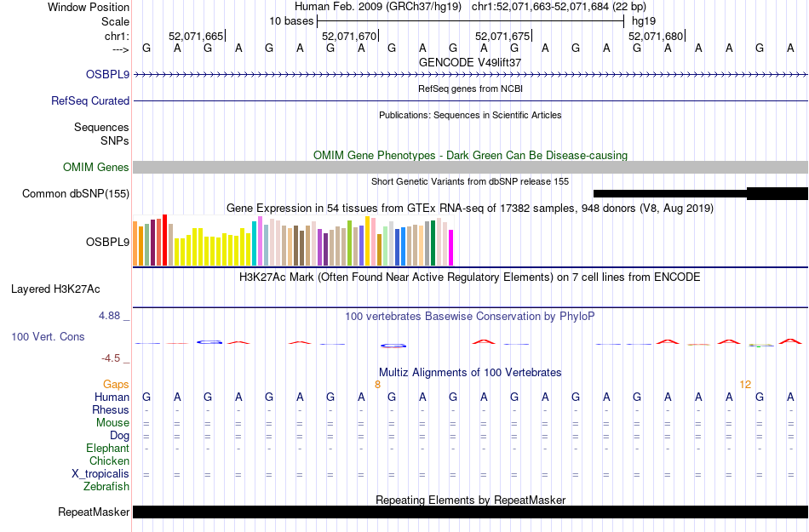The width and height of the screenshot is (809, 532).
Task: Click the magenta GTEx bar at chart end
Action: tap(451, 248)
